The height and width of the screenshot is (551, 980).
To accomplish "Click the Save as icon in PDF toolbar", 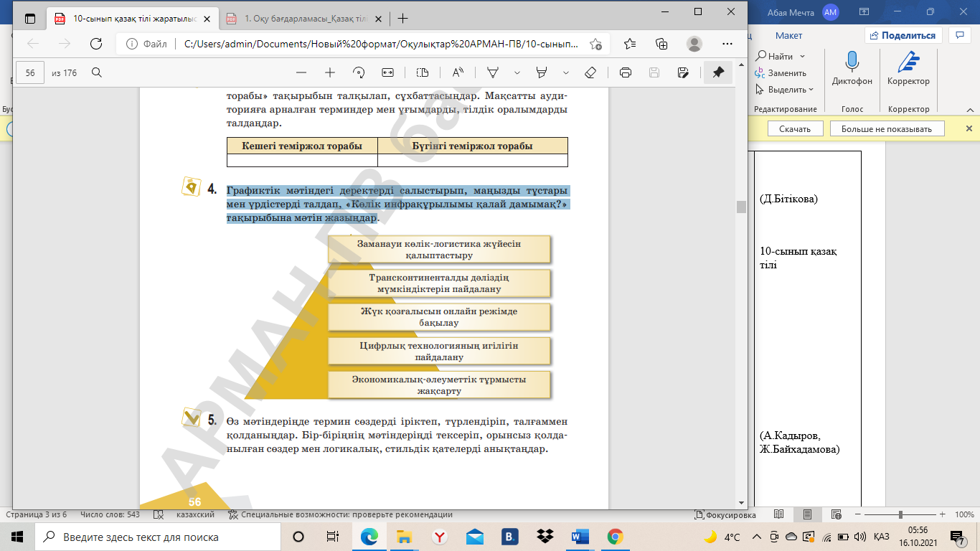I will [683, 72].
